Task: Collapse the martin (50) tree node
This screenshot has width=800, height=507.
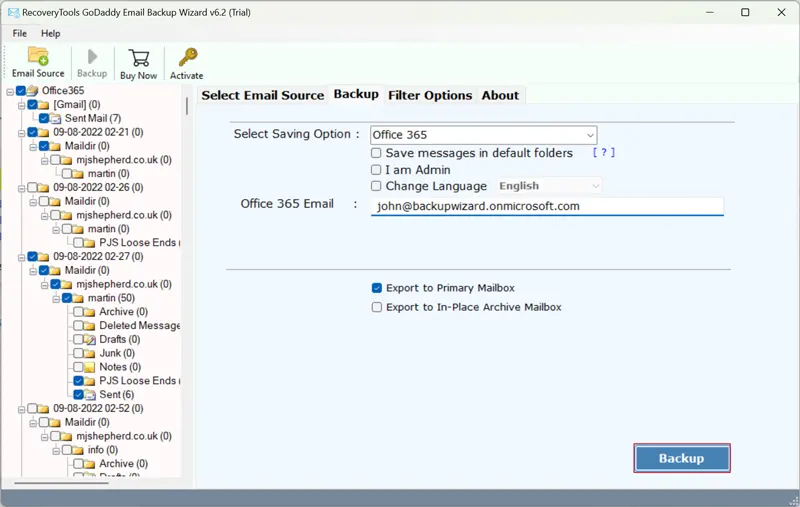Action: (55, 298)
